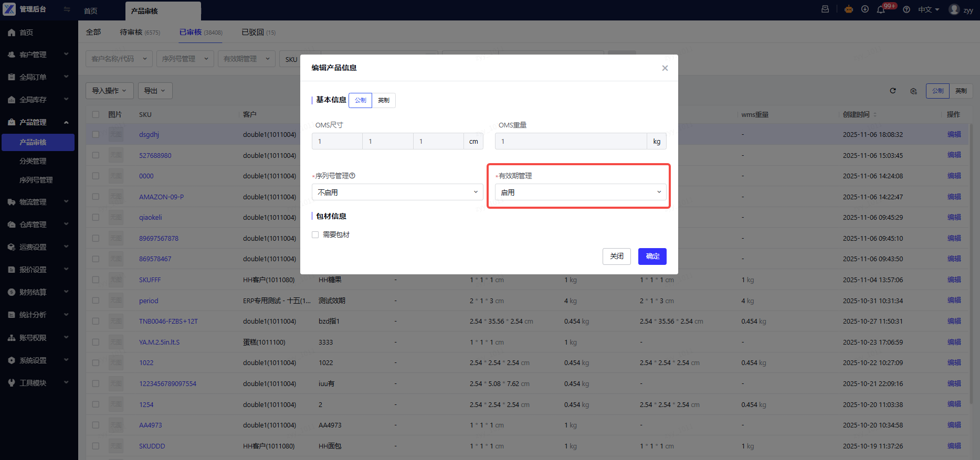
Task: Click the first OMS尺寸 dimension input
Action: 337,141
